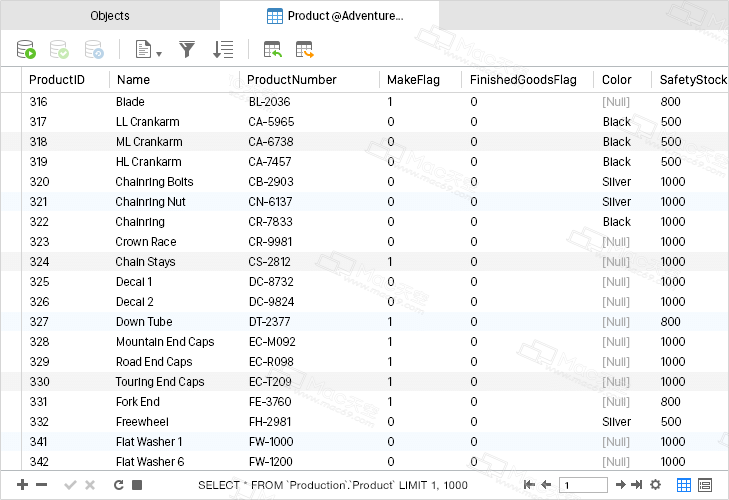Switch to the Objects tab
729x500 pixels.
110,15
